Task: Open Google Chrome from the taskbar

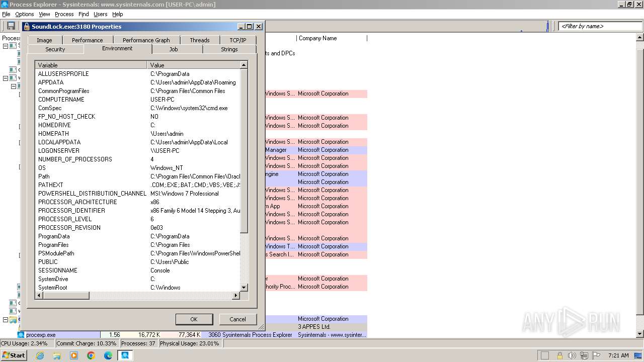Action: 91,355
